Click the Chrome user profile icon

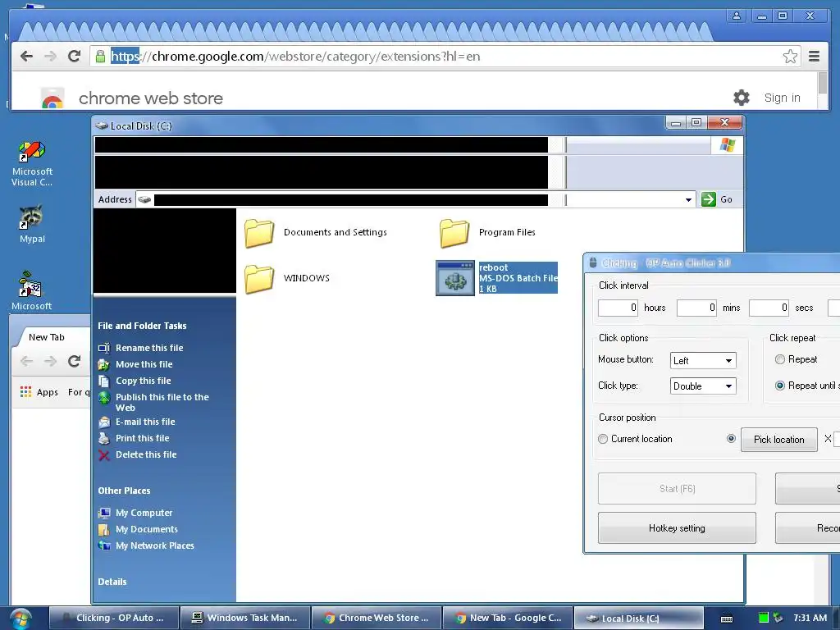(737, 16)
